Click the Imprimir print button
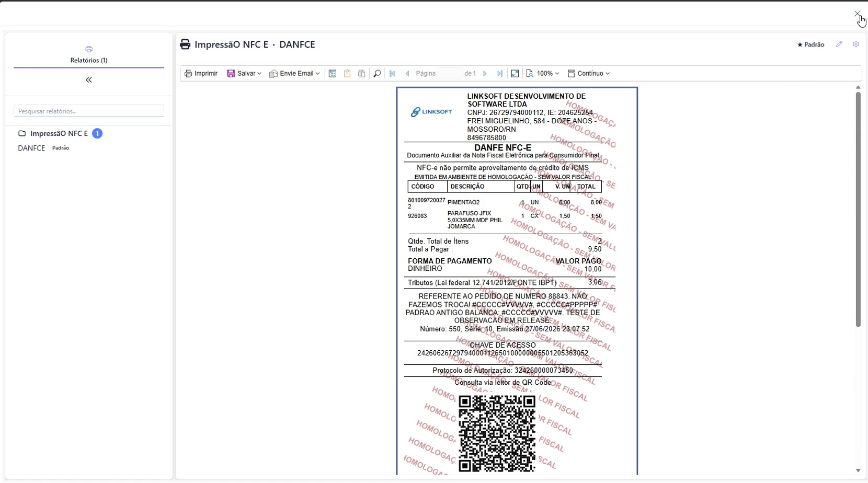 tap(201, 74)
